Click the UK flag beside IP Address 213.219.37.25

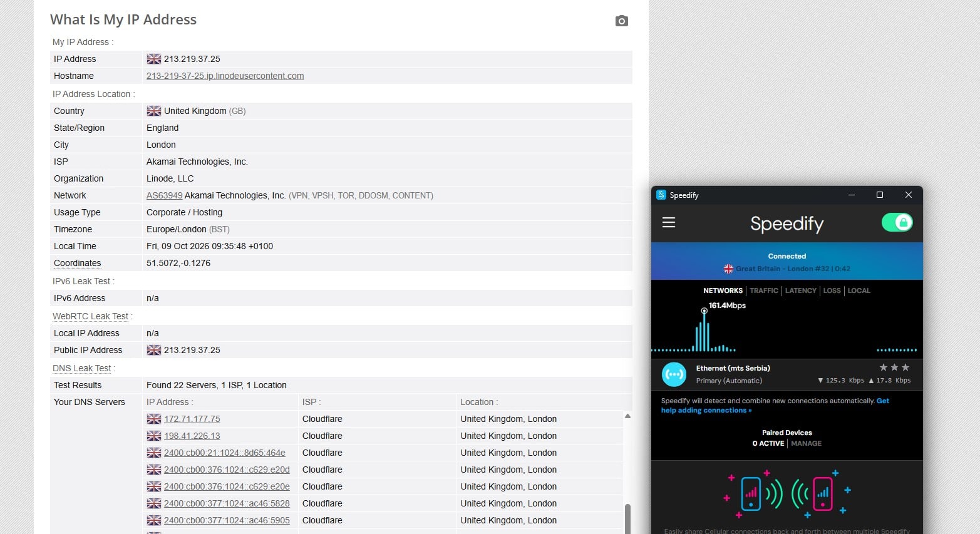[x=154, y=59]
